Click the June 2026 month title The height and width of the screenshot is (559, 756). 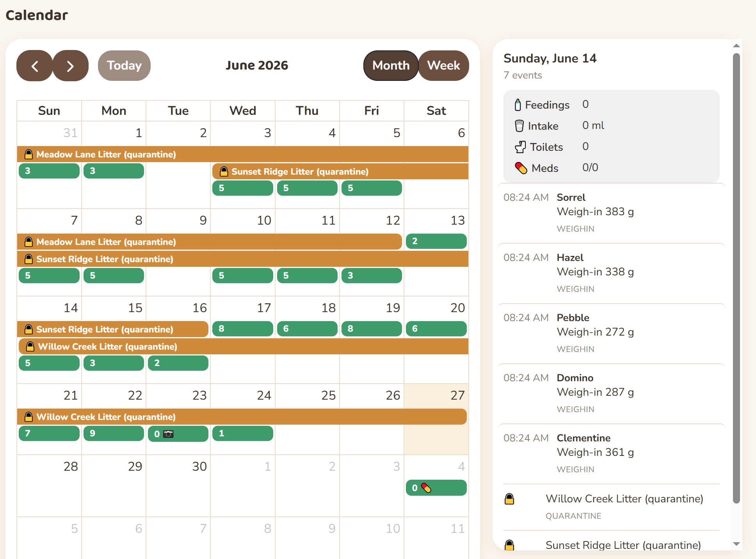[x=257, y=66]
